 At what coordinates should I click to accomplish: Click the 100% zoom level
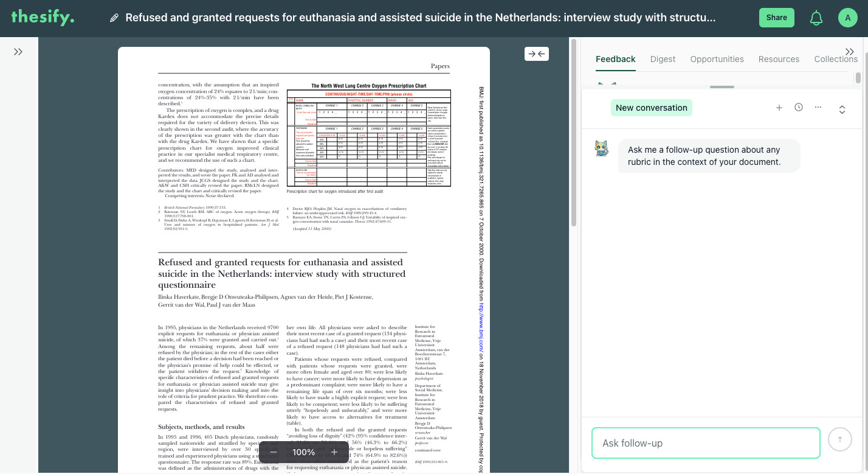303,452
